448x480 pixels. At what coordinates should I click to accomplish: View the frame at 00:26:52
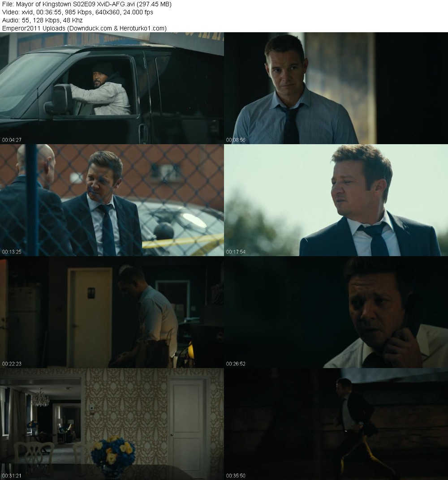336,312
